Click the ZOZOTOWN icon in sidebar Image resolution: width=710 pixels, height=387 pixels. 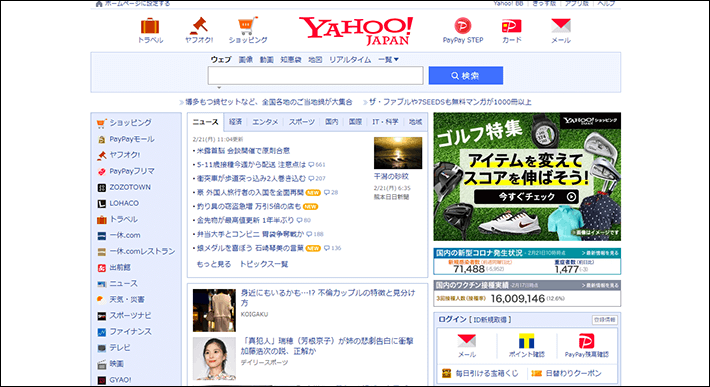101,187
